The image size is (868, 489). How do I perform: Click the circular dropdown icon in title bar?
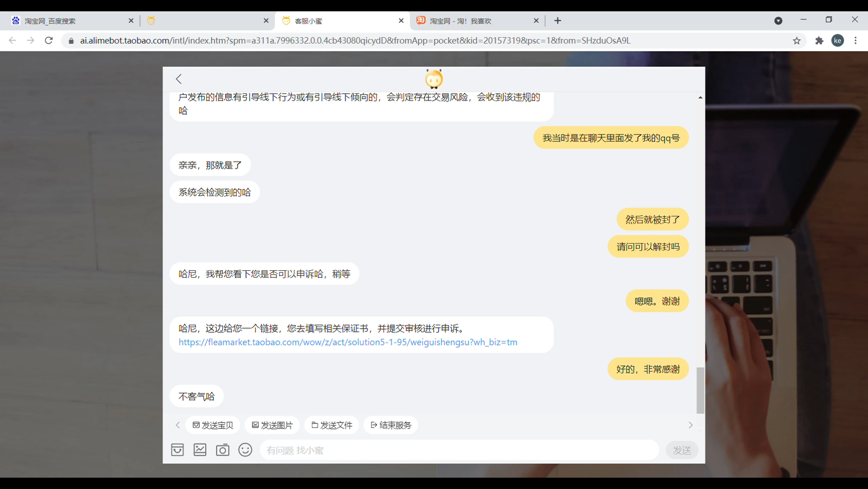[778, 21]
